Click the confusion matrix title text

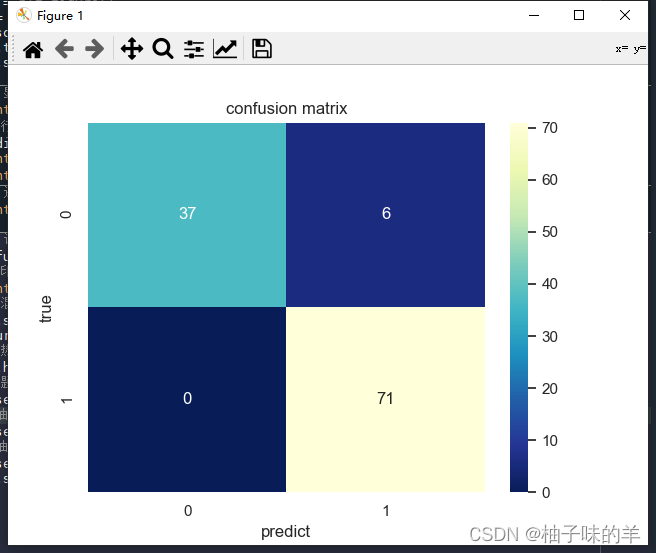(x=287, y=108)
